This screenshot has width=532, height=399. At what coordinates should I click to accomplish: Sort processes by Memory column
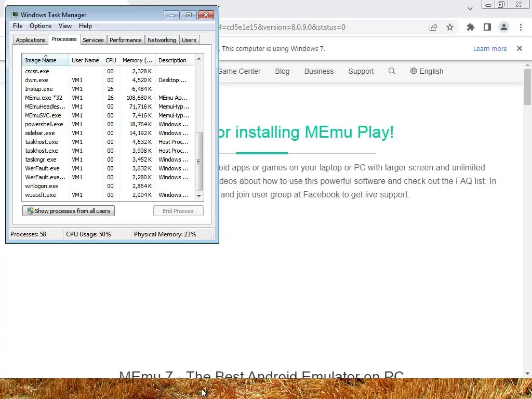(x=137, y=60)
